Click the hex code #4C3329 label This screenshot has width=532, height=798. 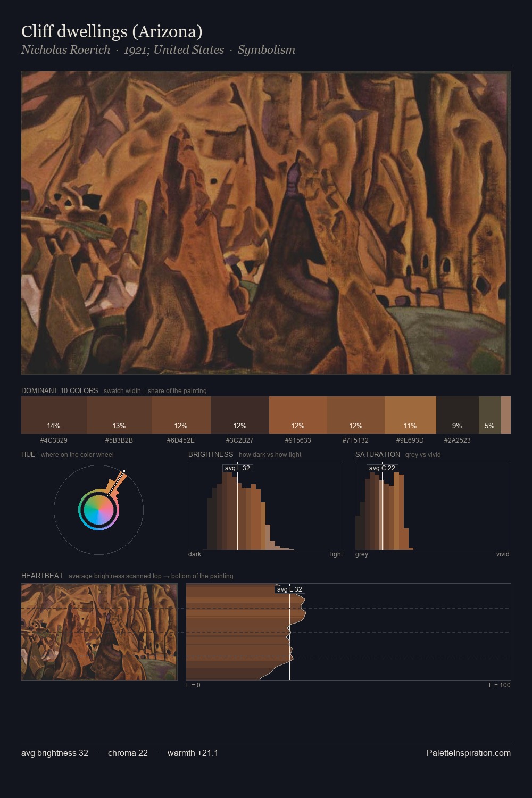click(54, 440)
